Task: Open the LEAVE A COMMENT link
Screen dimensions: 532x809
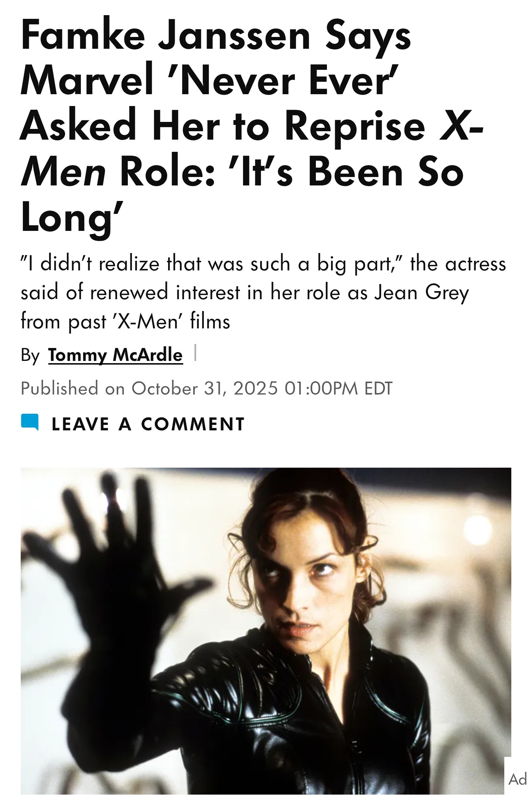Action: pyautogui.click(x=148, y=424)
